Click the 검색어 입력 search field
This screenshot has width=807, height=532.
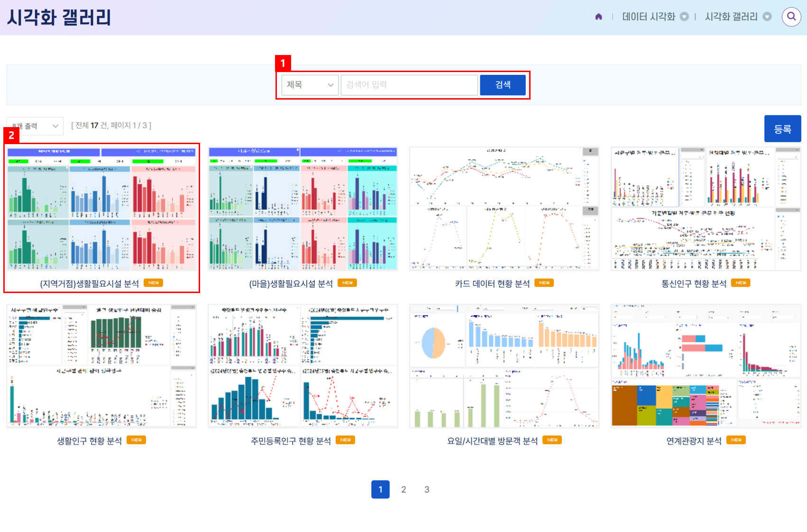click(409, 85)
